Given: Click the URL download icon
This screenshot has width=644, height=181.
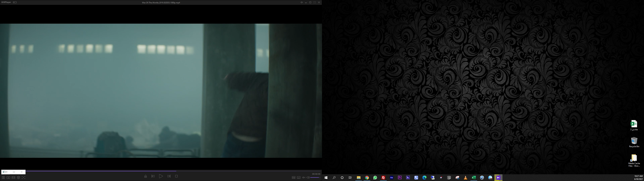Looking at the screenshot, I should tap(8, 177).
